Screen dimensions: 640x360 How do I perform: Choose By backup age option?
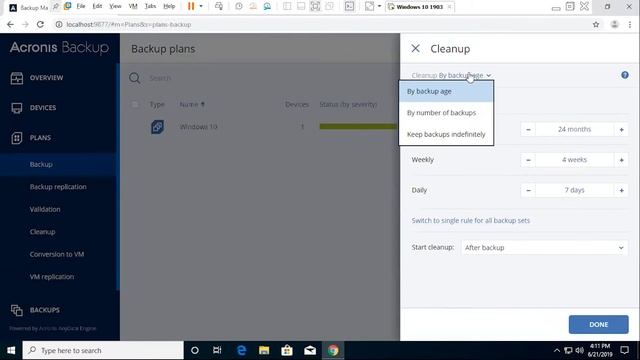[x=446, y=91]
